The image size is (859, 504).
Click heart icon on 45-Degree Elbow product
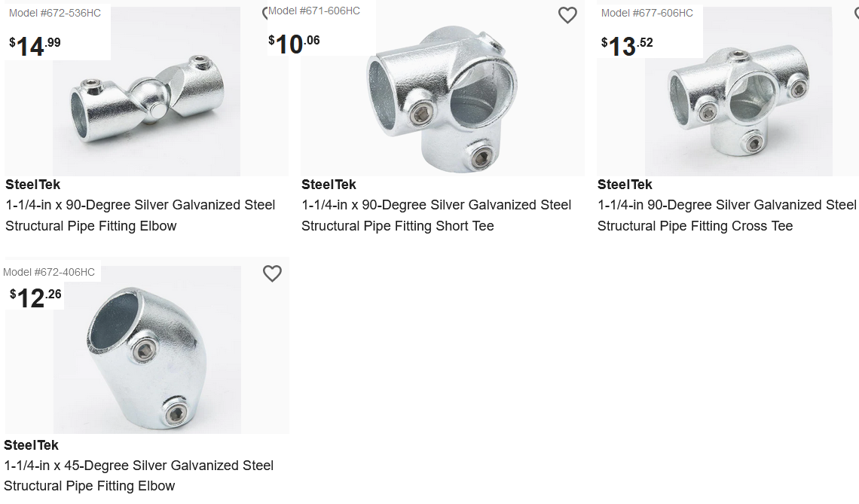[272, 273]
